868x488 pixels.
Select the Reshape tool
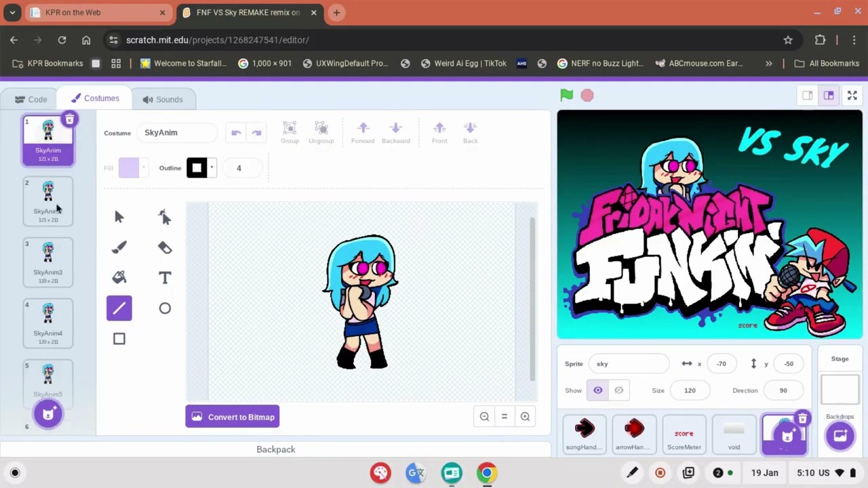click(165, 217)
